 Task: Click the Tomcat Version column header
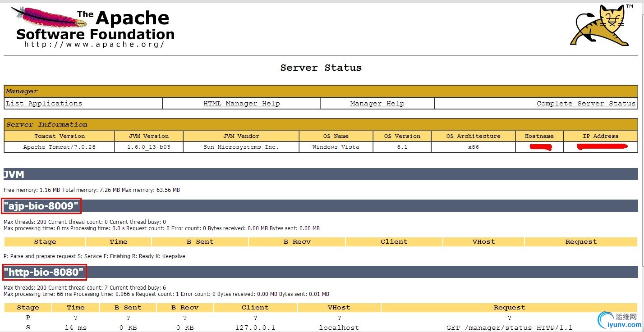click(60, 136)
